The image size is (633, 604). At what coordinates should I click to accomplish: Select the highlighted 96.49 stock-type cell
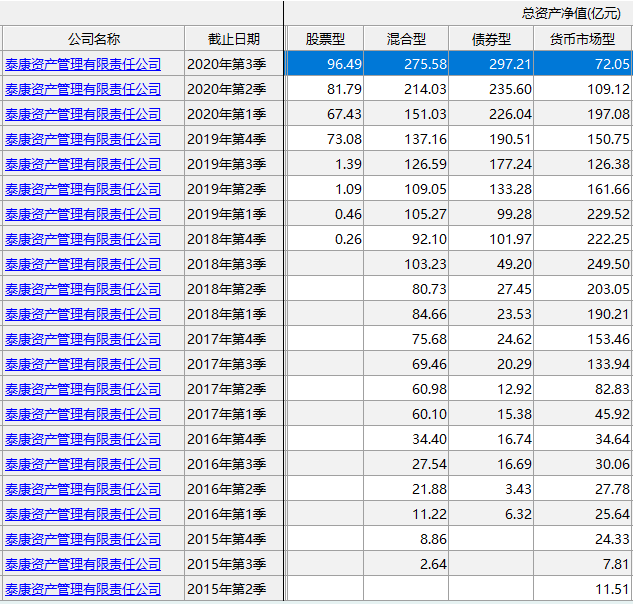click(x=327, y=64)
